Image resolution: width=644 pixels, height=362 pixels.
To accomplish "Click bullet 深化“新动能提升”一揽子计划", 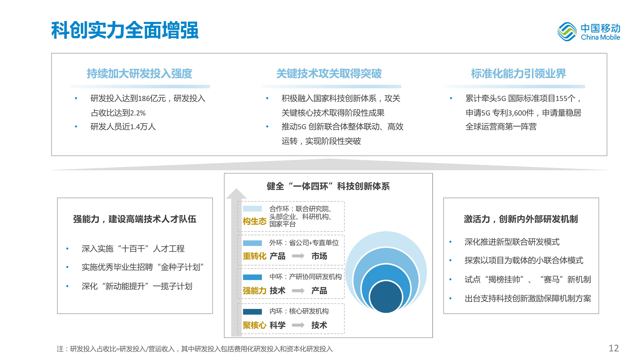I will [137, 286].
